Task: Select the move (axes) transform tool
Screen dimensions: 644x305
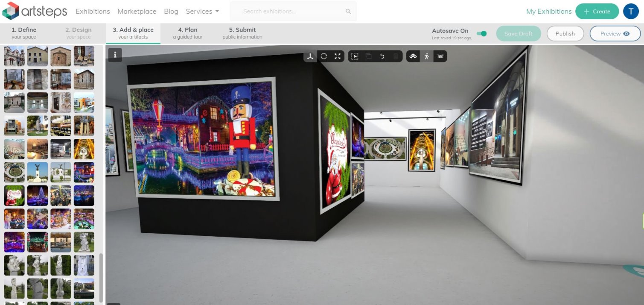Action: pos(310,56)
